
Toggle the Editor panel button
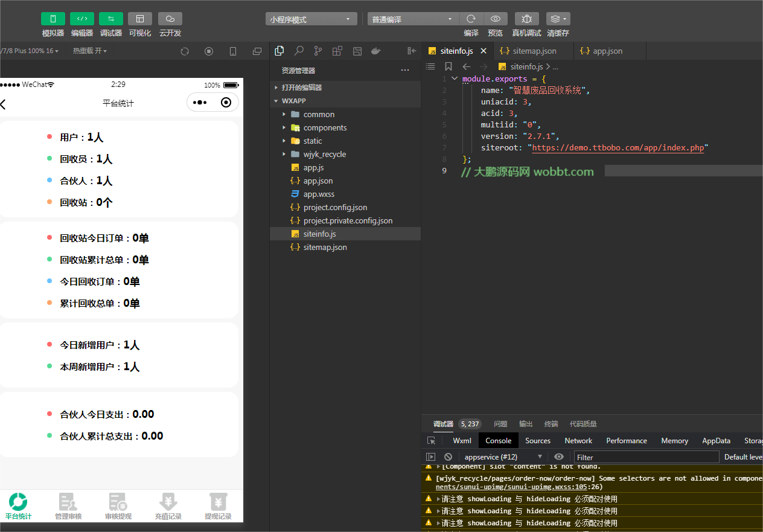pyautogui.click(x=82, y=19)
